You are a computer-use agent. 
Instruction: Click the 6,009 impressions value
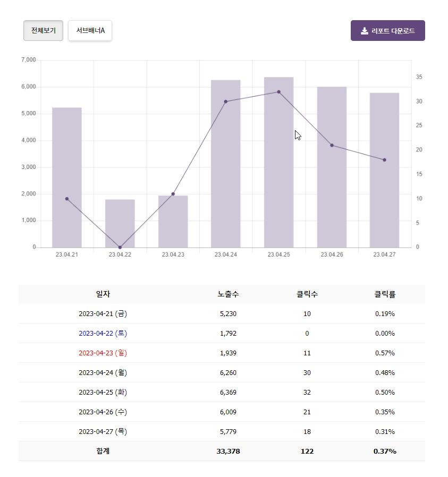point(229,412)
